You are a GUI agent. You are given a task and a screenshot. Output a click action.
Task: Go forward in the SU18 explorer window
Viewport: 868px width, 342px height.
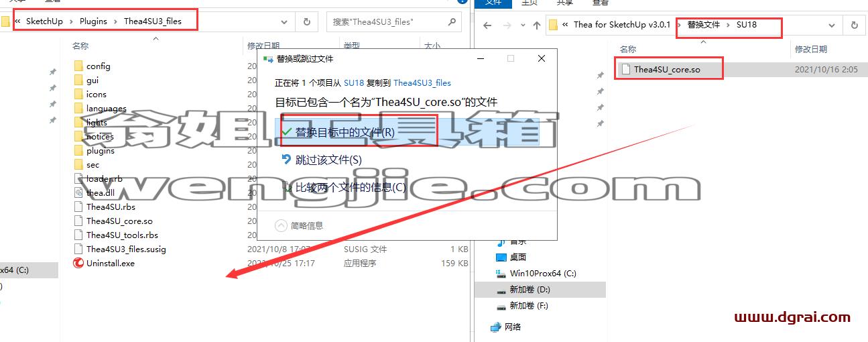[507, 25]
